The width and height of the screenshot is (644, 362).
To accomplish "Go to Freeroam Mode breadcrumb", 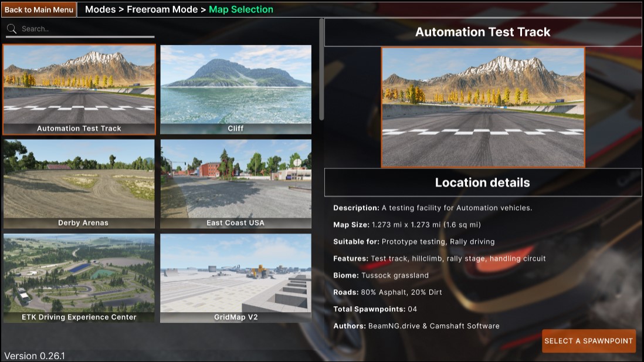I will [162, 9].
